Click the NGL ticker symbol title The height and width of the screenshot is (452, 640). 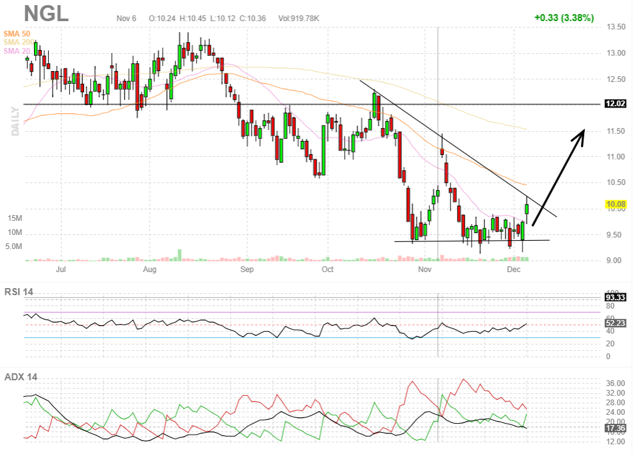coord(46,14)
